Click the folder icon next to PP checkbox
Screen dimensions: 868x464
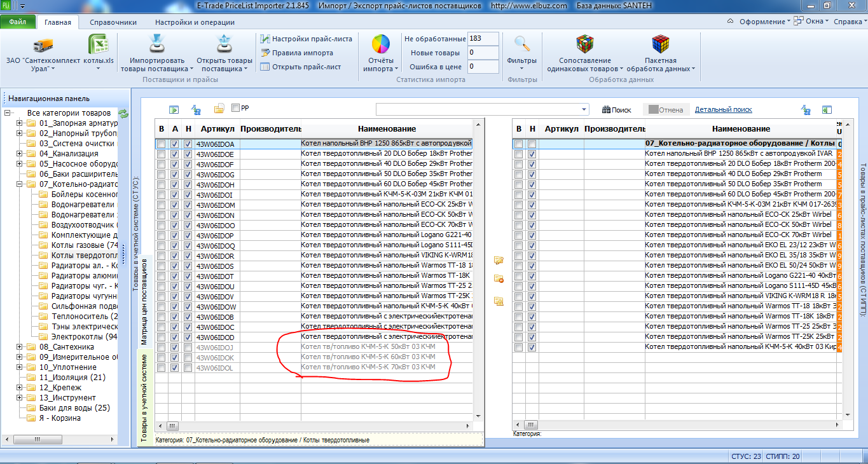click(x=219, y=109)
